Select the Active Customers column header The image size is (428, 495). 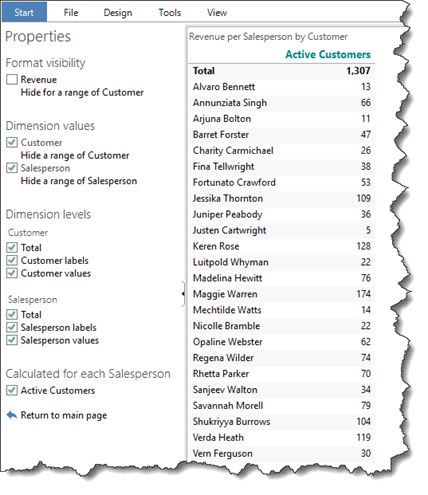(328, 54)
